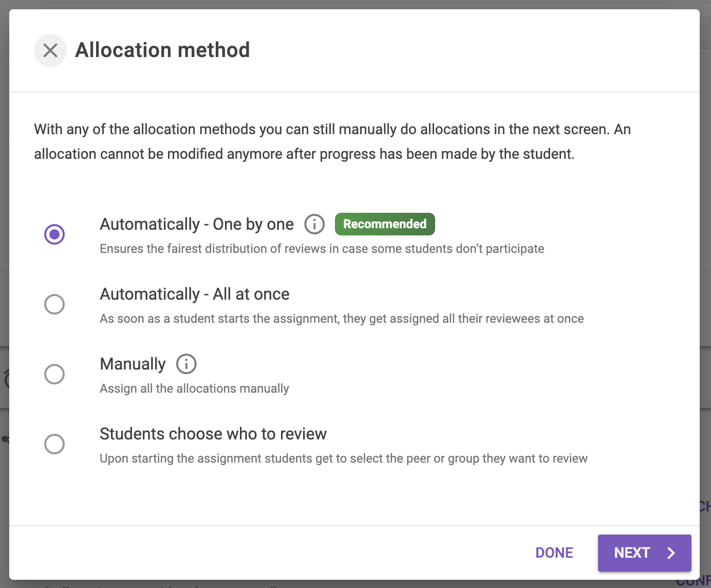Click the info icon next to Manually
The width and height of the screenshot is (711, 588).
(186, 364)
